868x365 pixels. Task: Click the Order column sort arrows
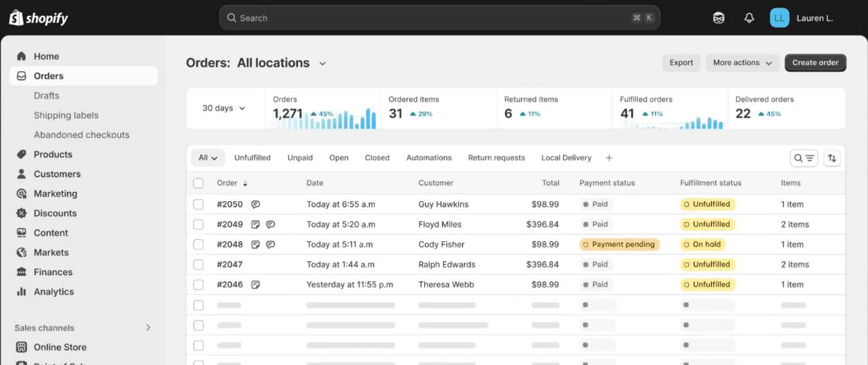click(x=245, y=184)
